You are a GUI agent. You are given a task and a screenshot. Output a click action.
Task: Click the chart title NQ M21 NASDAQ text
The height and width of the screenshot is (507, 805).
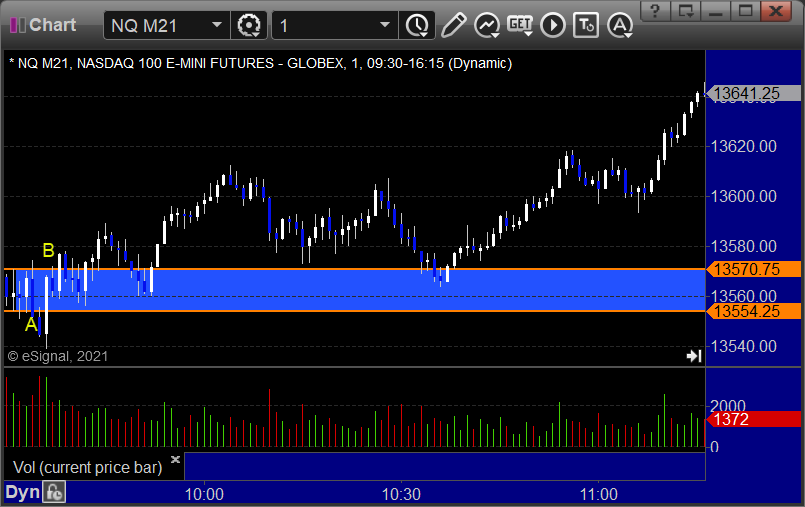tap(260, 63)
